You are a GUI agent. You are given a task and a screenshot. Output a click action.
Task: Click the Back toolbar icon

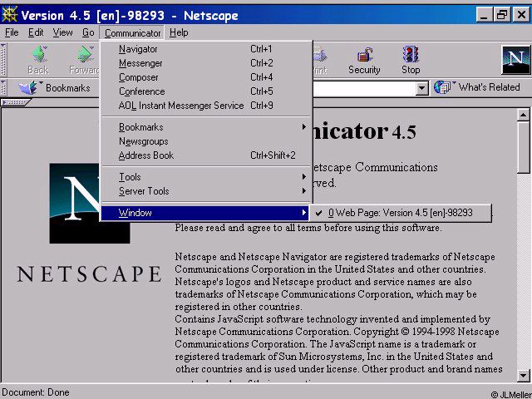tap(40, 54)
